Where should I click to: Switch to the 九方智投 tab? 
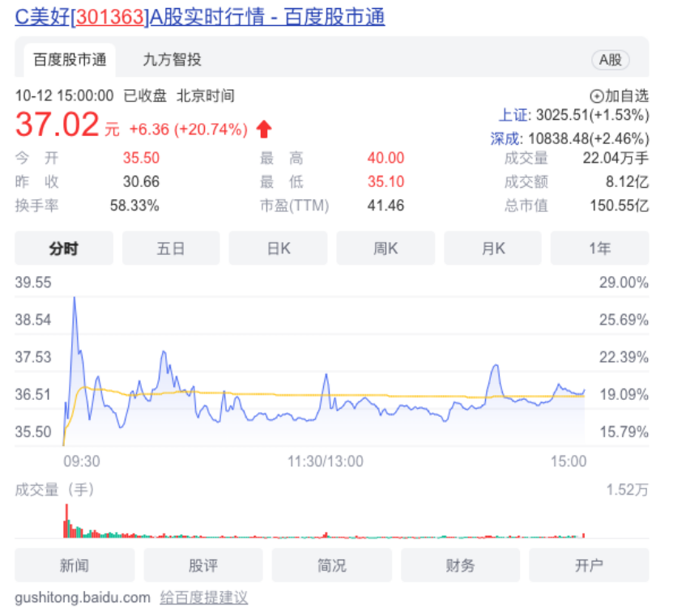coord(172,59)
